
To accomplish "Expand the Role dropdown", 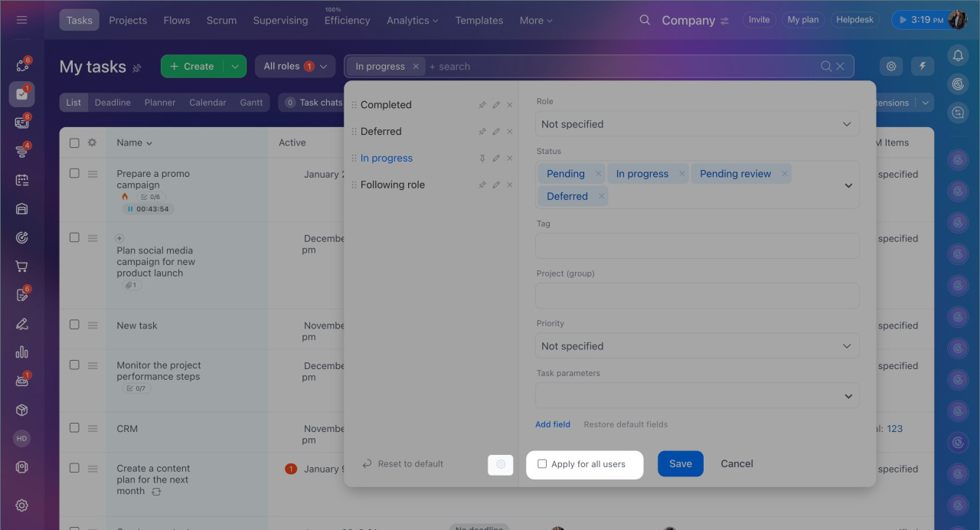I will click(697, 124).
